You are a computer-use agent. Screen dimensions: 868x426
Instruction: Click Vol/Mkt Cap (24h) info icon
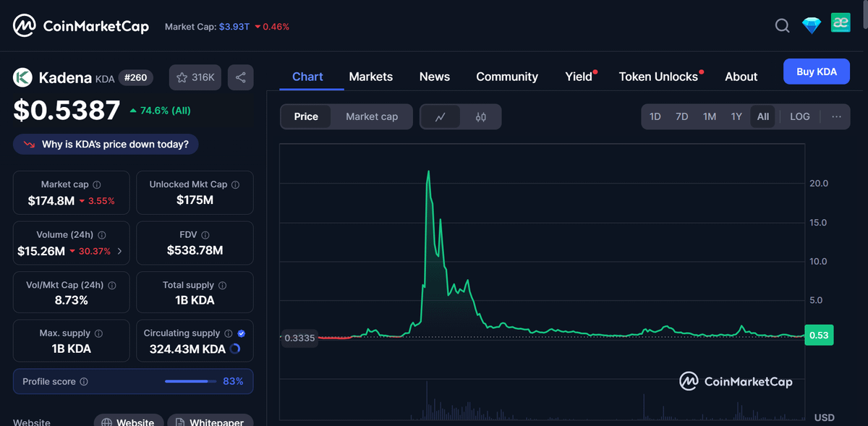coord(112,285)
